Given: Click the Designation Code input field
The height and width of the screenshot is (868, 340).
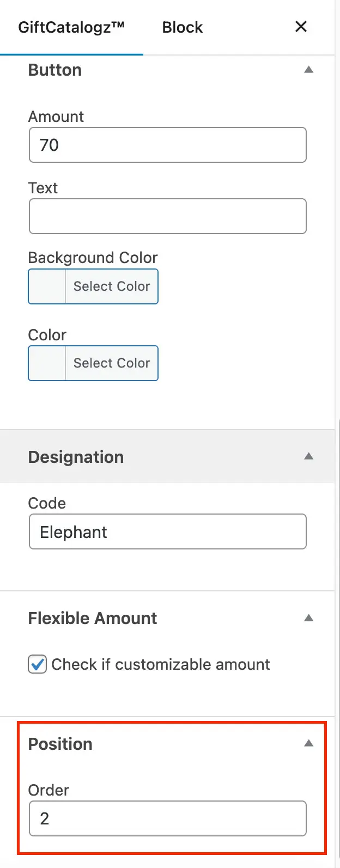Looking at the screenshot, I should 168,531.
